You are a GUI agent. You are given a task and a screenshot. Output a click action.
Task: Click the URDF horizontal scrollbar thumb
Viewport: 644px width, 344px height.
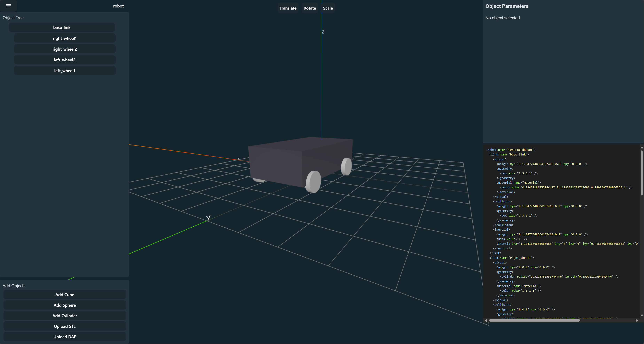534,321
